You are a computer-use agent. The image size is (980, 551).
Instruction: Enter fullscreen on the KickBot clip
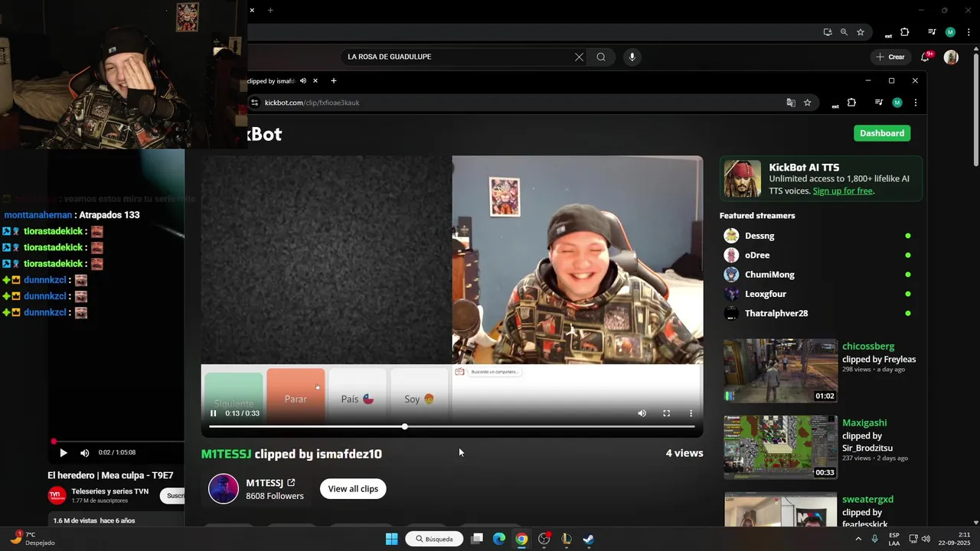coord(666,413)
